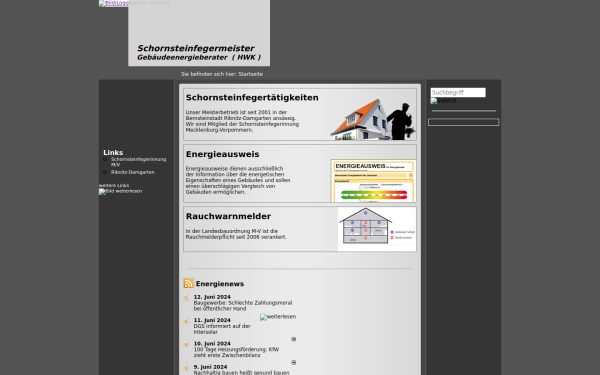Click the document icon beside 11. Juni 2024
Image resolution: width=600 pixels, height=375 pixels.
click(186, 321)
